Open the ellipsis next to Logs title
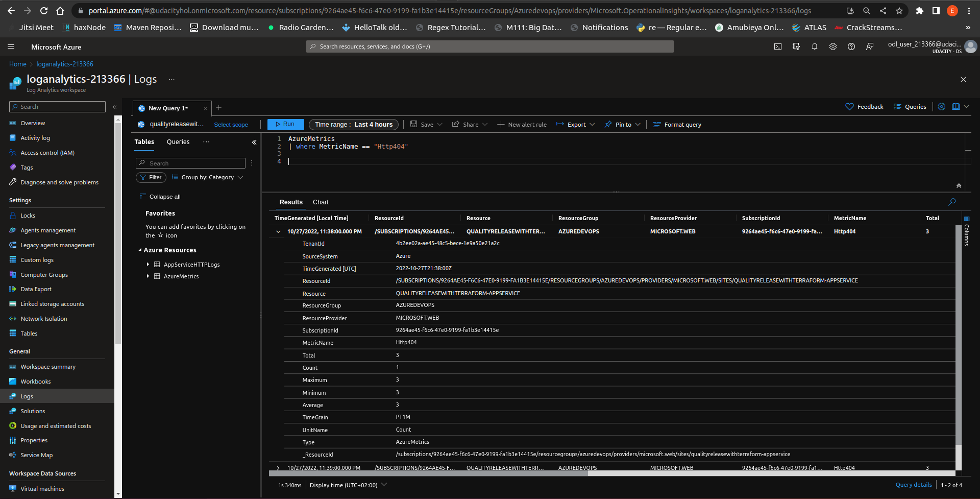This screenshot has height=499, width=980. tap(172, 79)
